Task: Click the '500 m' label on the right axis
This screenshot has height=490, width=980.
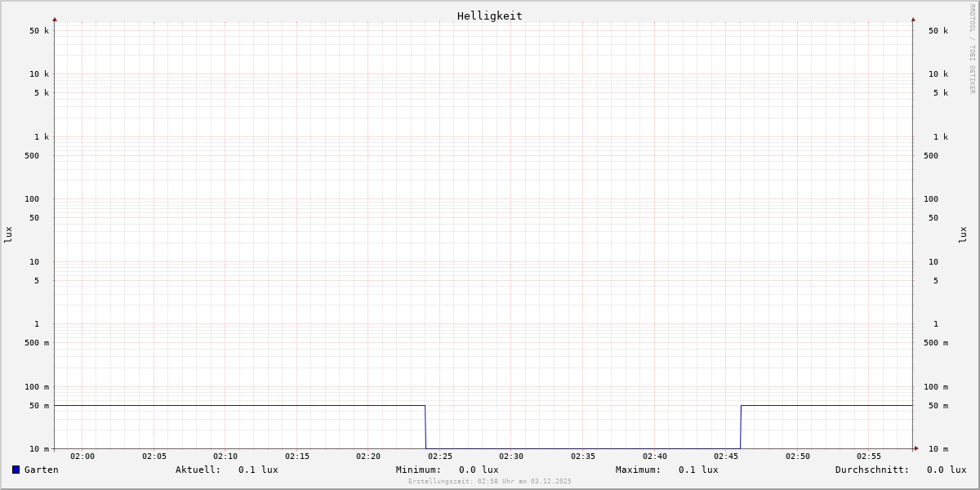Action: coord(936,343)
